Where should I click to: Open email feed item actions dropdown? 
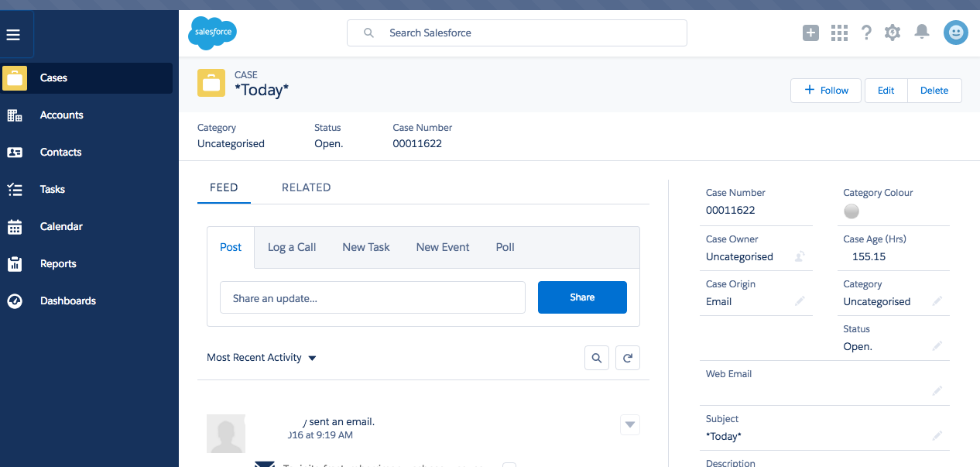630,424
